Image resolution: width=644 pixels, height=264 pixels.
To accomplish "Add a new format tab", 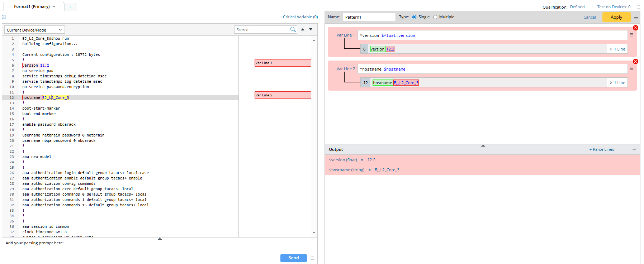I will pos(70,7).
